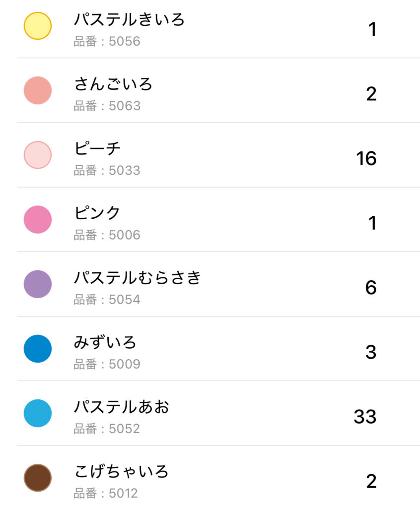Click the count 16 for ピーチ
Image resolution: width=420 pixels, height=508 pixels.
coord(366,159)
